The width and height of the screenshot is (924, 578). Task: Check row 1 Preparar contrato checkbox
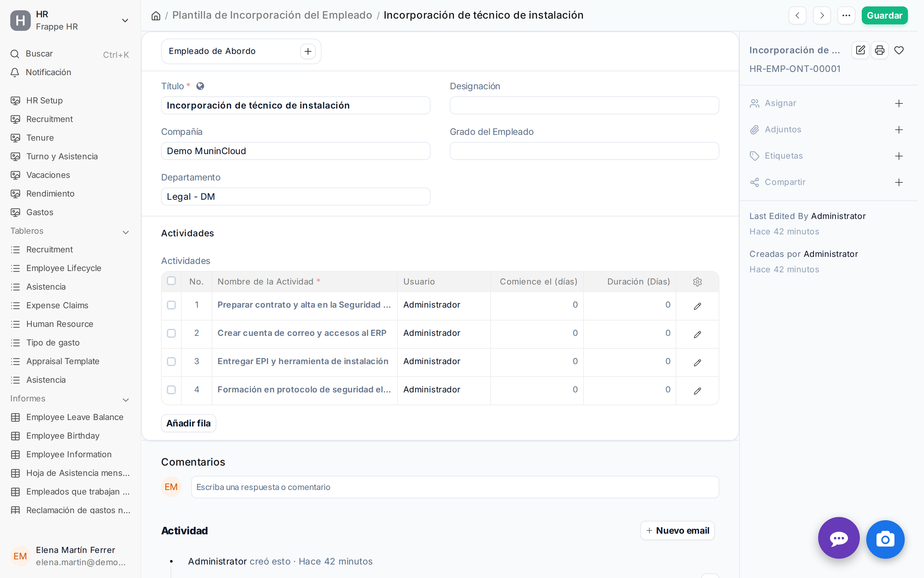pyautogui.click(x=171, y=305)
